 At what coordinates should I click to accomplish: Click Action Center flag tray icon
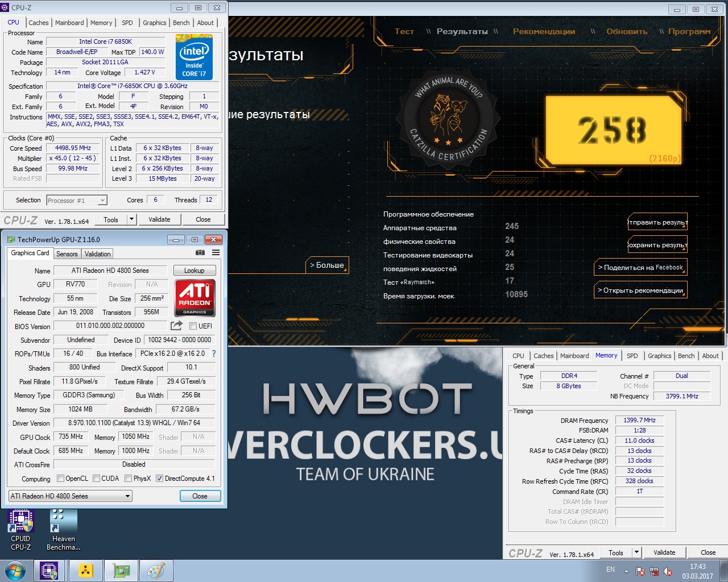pos(640,571)
